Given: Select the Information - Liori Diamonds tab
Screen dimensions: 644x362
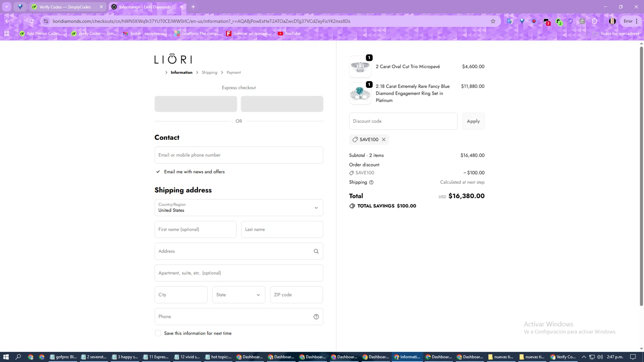Looking at the screenshot, I should coord(147,7).
